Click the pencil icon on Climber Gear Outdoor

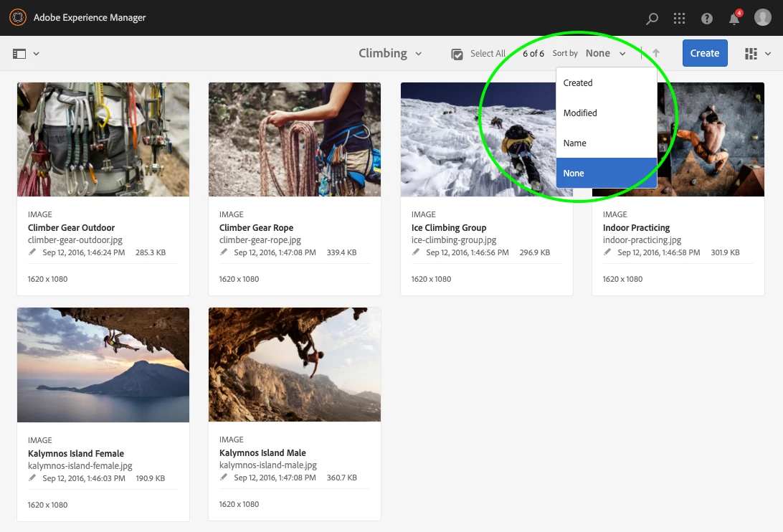32,252
